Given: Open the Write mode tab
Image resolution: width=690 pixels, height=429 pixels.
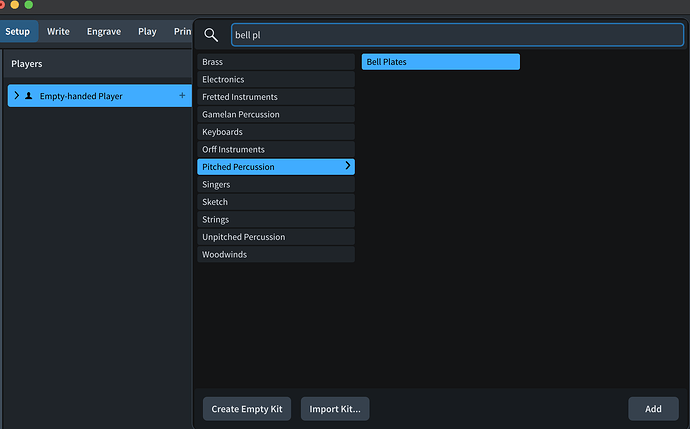Looking at the screenshot, I should point(58,31).
